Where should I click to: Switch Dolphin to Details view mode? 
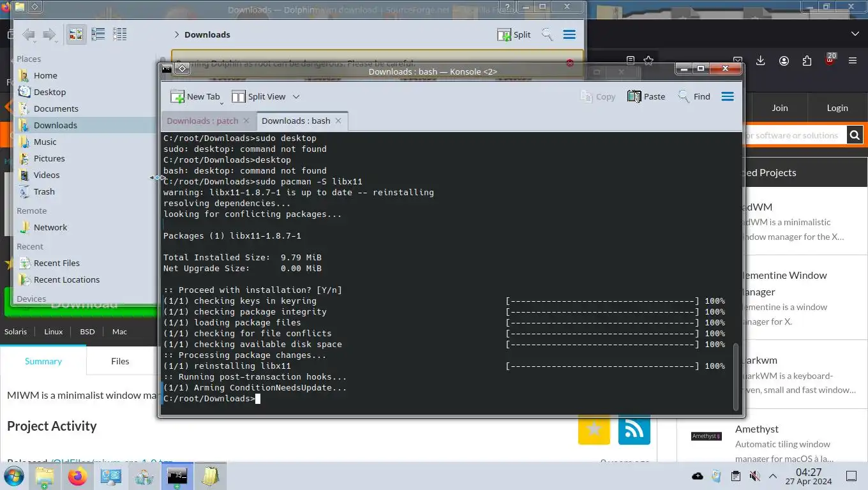[119, 34]
